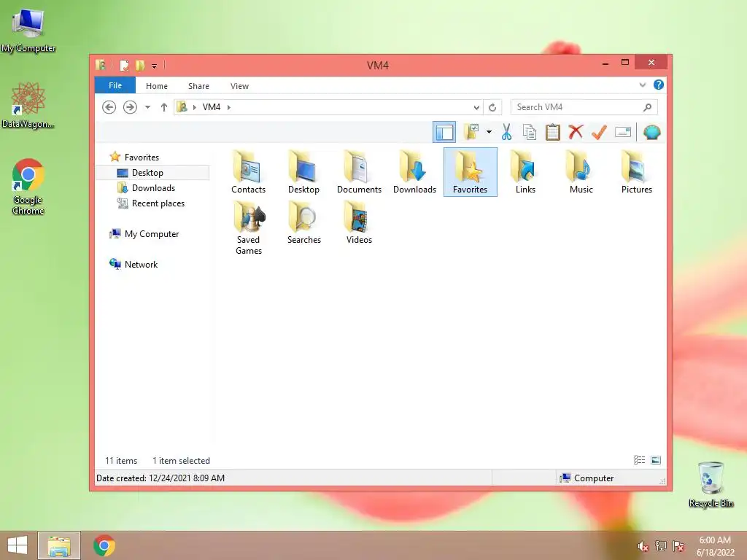Select My Computer in navigation pane
Viewport: 747px width, 560px height.
coord(152,234)
